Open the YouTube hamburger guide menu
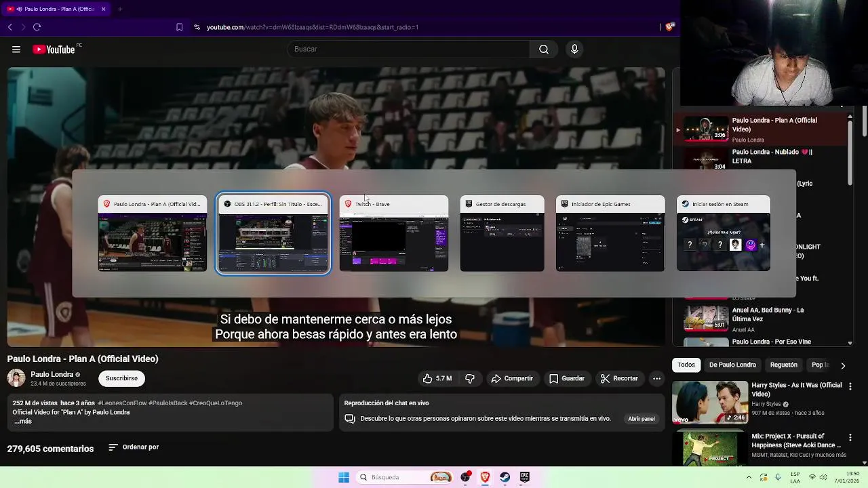Image resolution: width=868 pixels, height=488 pixels. 16,49
